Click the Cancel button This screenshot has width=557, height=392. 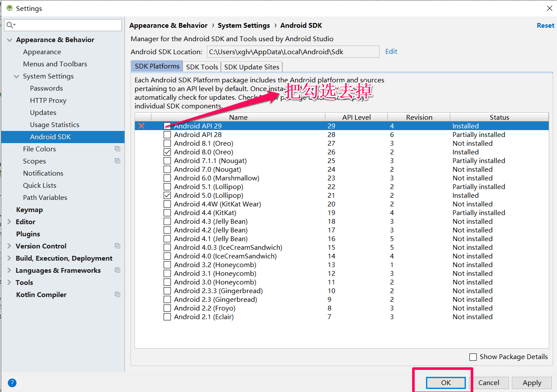coord(488,383)
